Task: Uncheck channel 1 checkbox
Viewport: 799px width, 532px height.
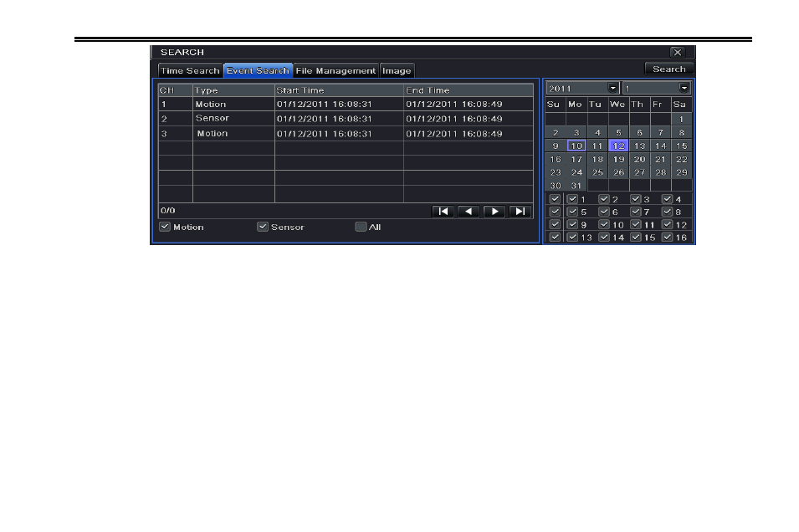Action: point(573,199)
